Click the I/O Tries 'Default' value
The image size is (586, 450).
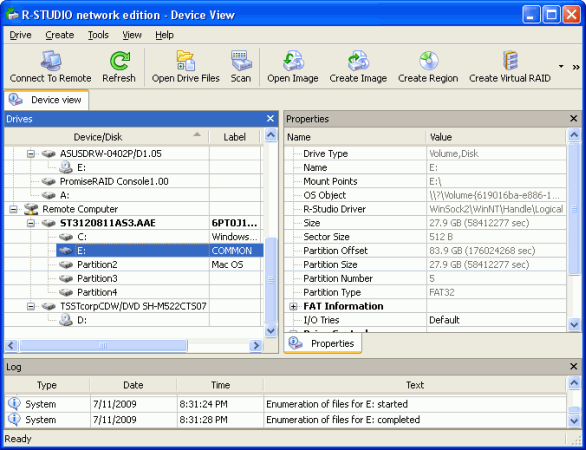coord(444,320)
